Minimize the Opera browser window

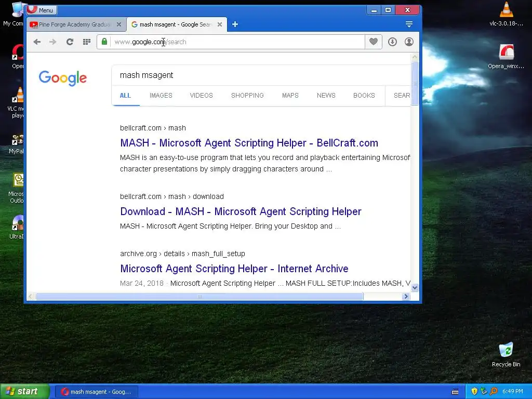[x=374, y=10]
